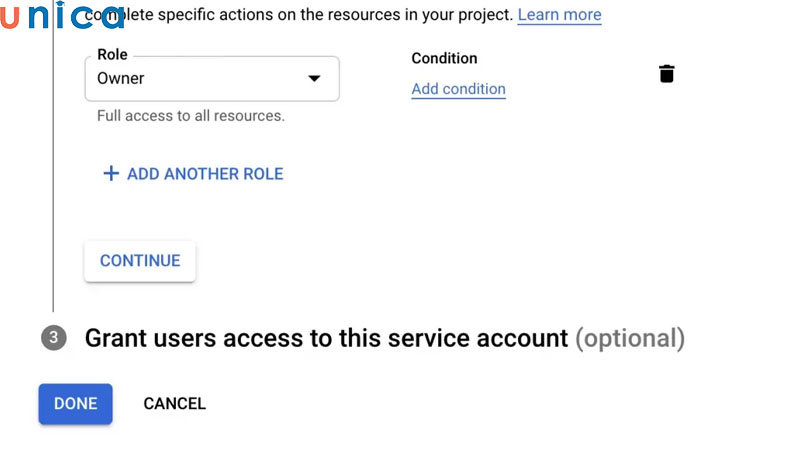Click the (optional) label in step 3 heading

coord(630,338)
